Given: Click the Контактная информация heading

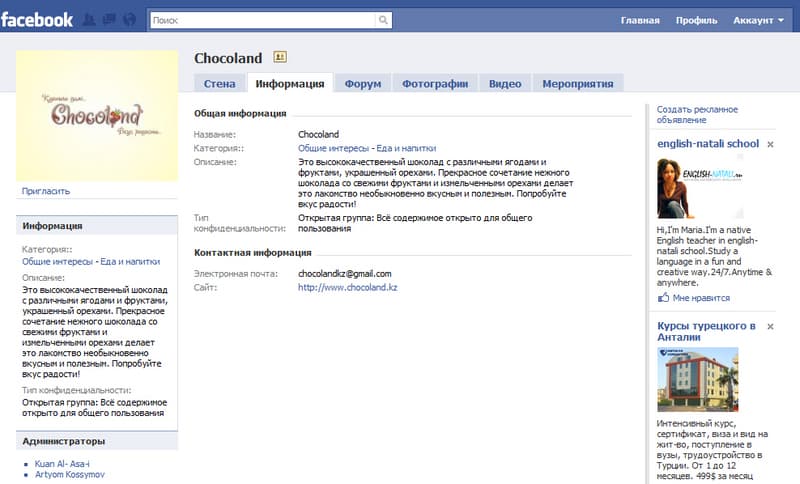Looking at the screenshot, I should click(253, 252).
